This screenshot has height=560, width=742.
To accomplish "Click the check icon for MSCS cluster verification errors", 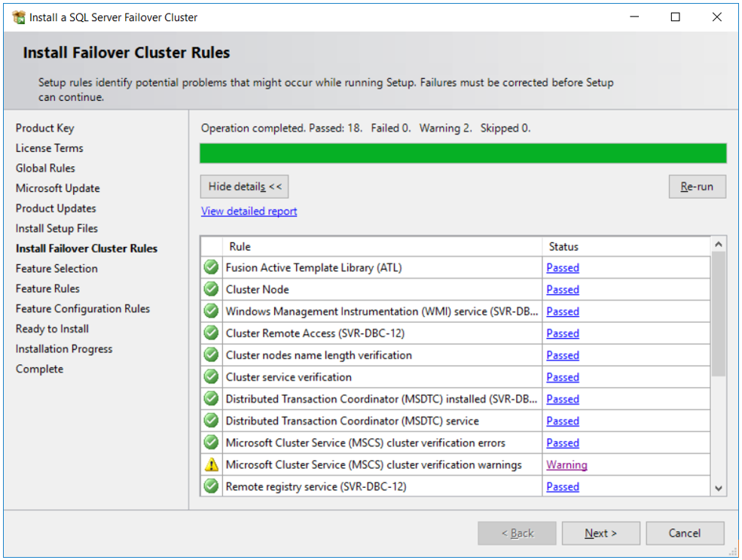I will click(x=211, y=443).
